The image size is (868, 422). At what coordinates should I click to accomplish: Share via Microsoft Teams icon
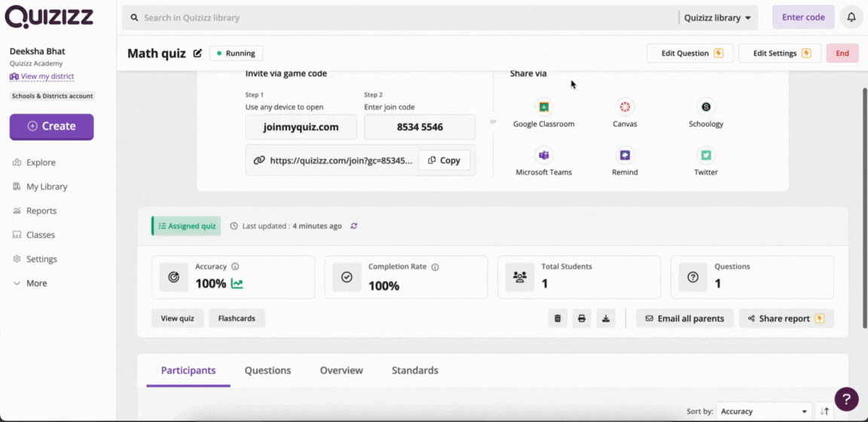[x=543, y=155]
